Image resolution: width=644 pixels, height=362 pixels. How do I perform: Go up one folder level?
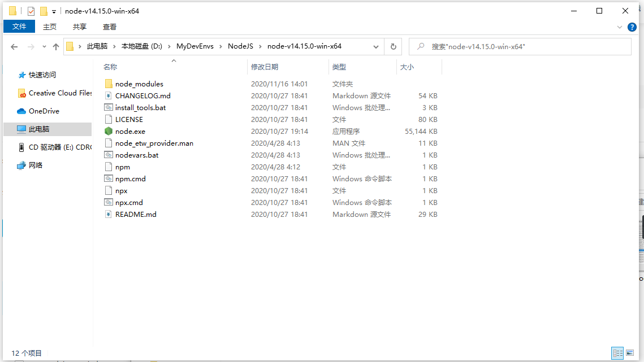click(56, 47)
